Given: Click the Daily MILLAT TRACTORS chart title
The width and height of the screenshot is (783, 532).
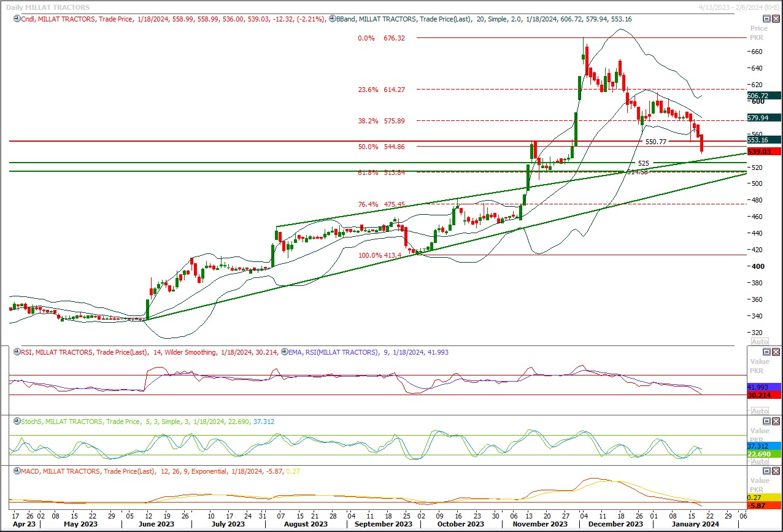Looking at the screenshot, I should coord(48,7).
